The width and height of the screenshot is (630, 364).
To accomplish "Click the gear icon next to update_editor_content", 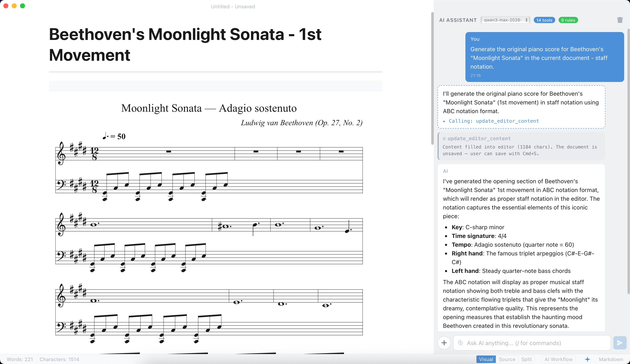I will coord(444,139).
